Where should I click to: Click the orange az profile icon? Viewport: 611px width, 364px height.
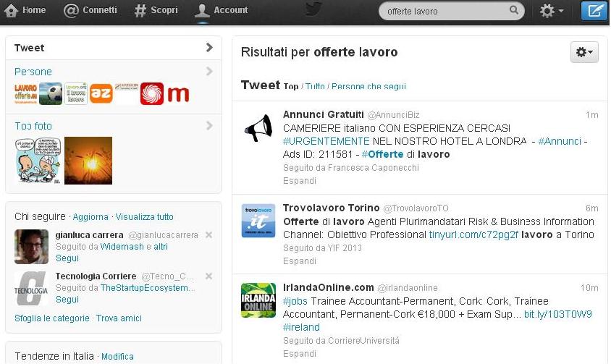[x=101, y=93]
